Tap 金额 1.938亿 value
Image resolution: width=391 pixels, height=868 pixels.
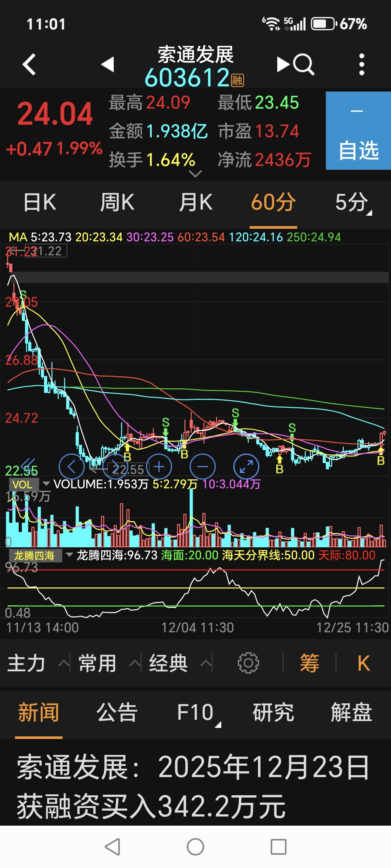177,131
